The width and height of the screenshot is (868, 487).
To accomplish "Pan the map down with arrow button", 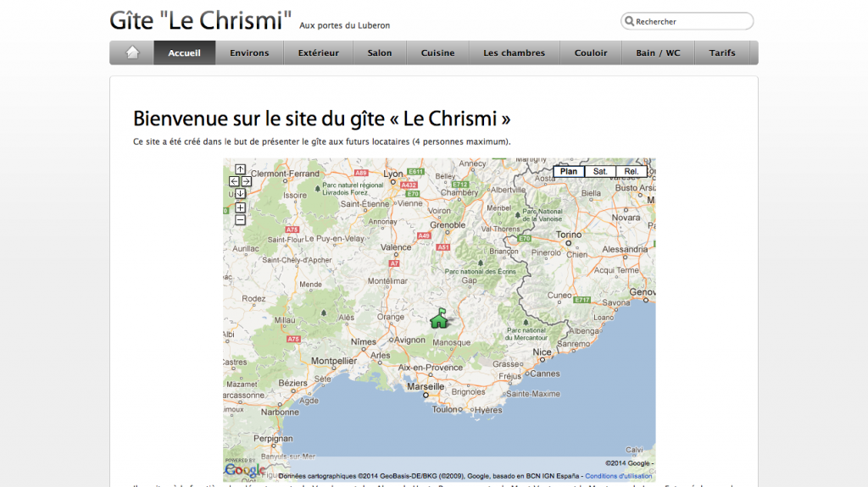I will click(x=240, y=193).
